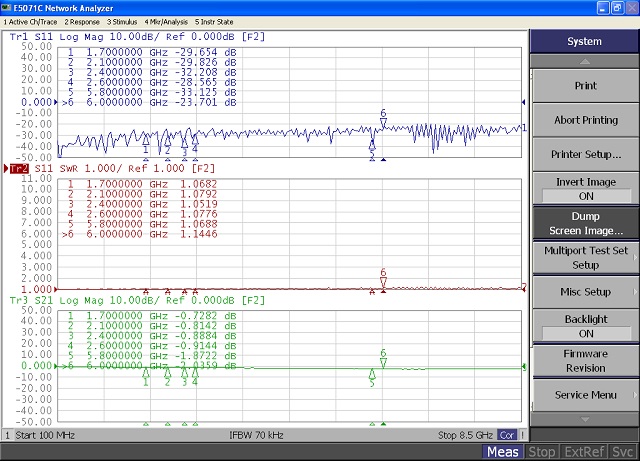The image size is (640, 461).
Task: Click the Start 100 MHz stimulus value
Action: point(45,435)
